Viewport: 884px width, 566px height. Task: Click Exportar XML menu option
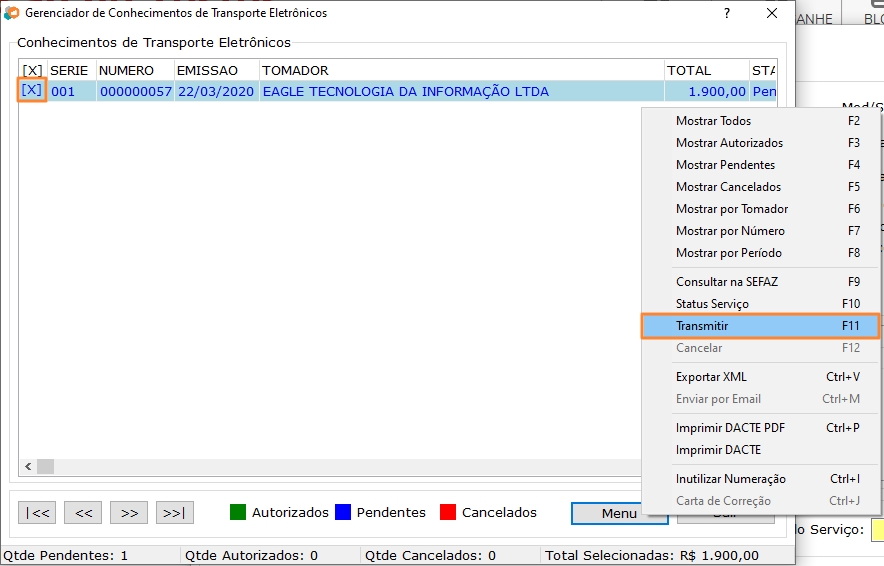[x=711, y=377]
